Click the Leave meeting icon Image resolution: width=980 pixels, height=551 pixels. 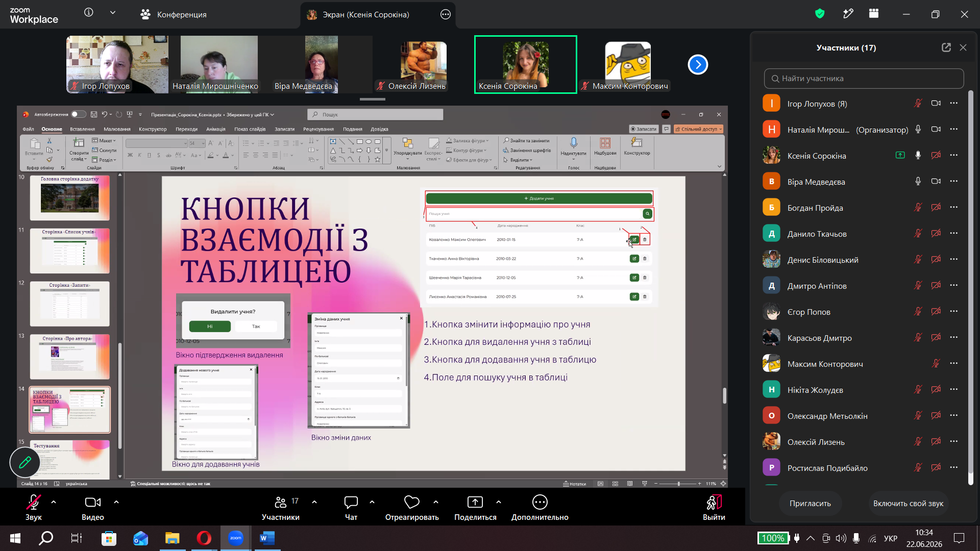pos(714,503)
